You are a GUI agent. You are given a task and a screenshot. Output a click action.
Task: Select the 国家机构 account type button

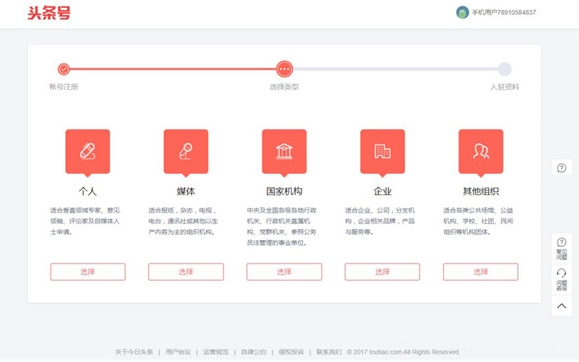tap(284, 272)
